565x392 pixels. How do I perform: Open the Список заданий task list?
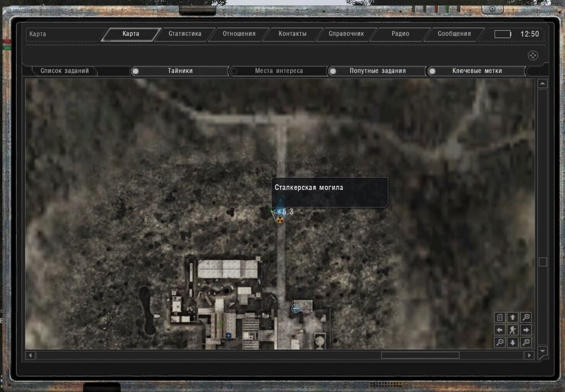click(64, 71)
